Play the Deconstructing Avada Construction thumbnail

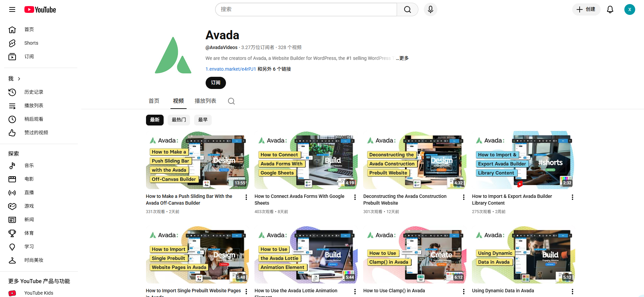coord(415,160)
